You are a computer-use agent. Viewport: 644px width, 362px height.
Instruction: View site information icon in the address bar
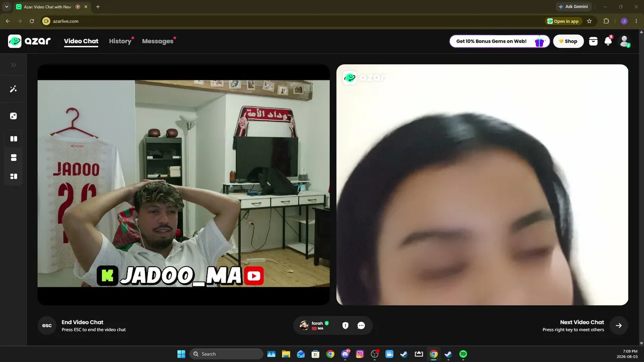[46, 21]
